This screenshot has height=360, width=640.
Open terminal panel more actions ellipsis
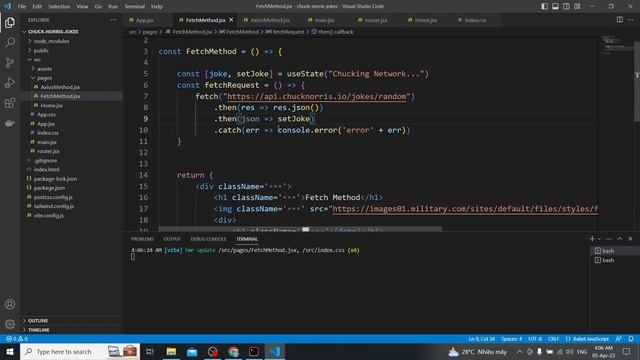point(609,239)
